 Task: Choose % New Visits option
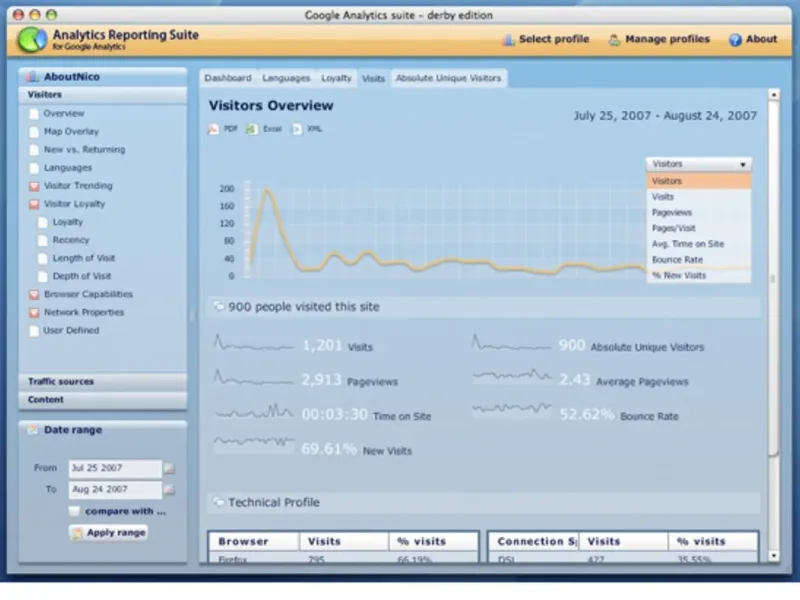tap(699, 276)
